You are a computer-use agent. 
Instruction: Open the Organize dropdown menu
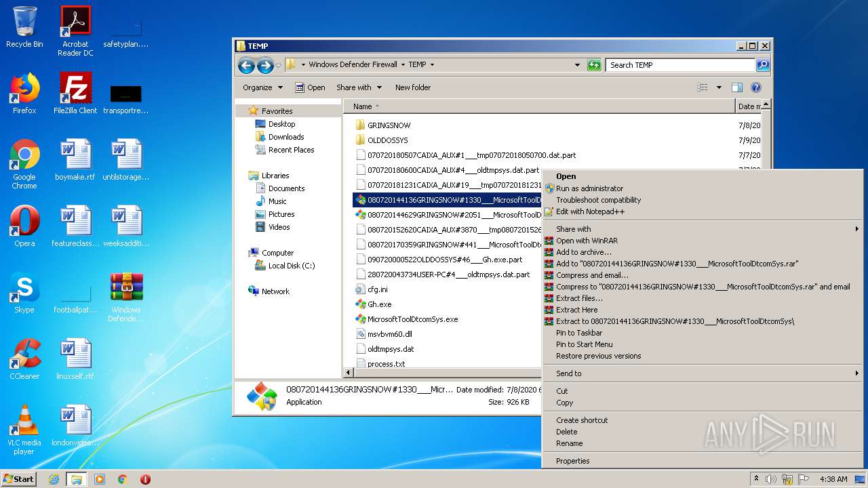(x=262, y=87)
